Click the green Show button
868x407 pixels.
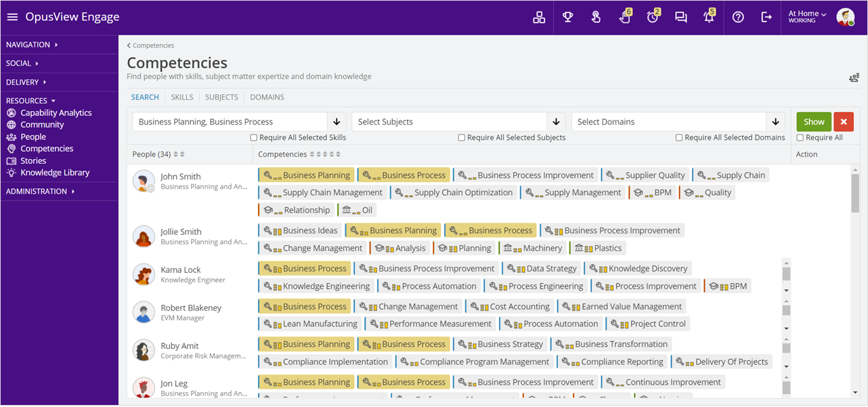coord(814,122)
